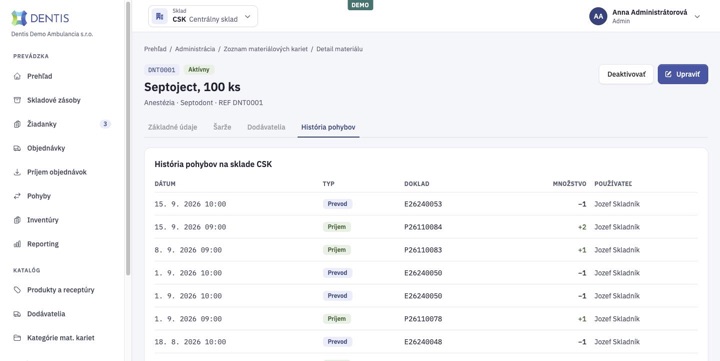Click the Produkty a receptúry tag icon
This screenshot has width=720, height=361.
point(17,290)
